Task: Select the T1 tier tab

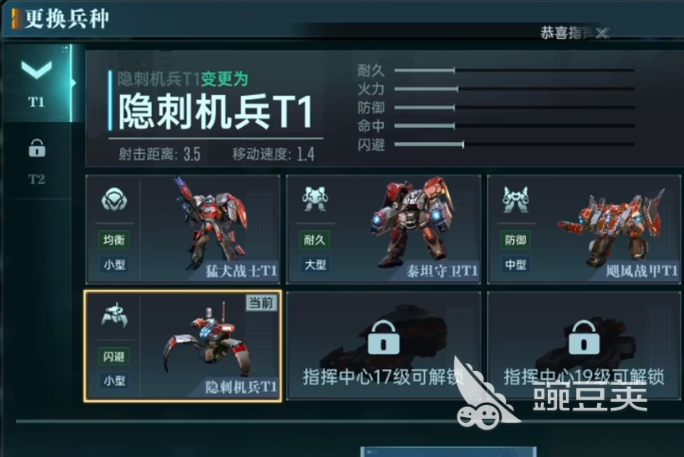Action: coord(37,83)
